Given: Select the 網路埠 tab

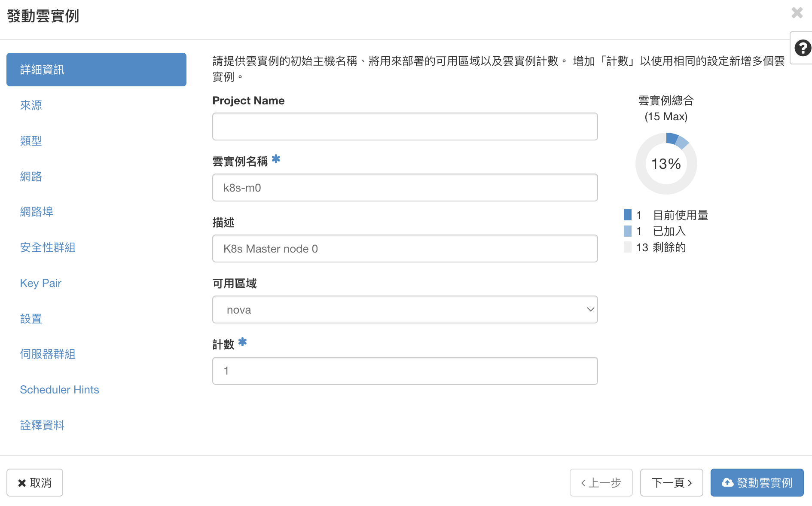Looking at the screenshot, I should coord(37,212).
